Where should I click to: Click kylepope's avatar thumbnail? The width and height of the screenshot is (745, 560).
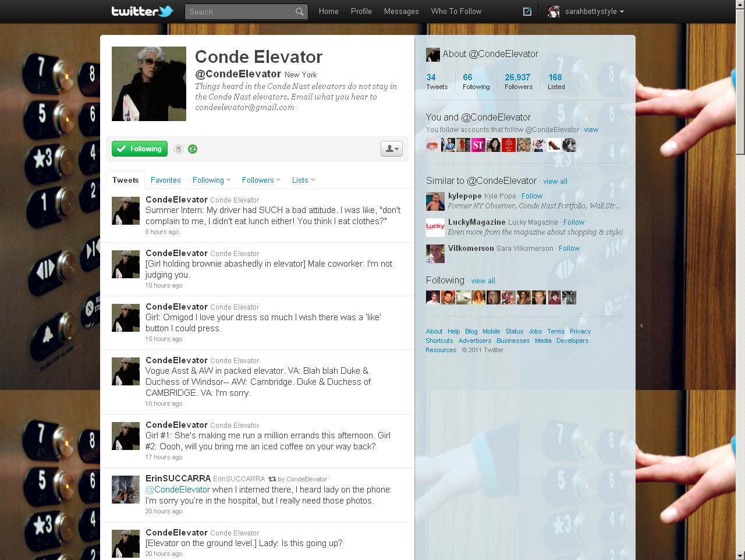point(435,201)
